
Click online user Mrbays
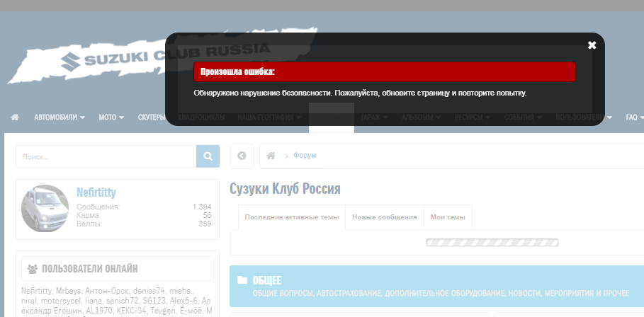click(x=69, y=291)
